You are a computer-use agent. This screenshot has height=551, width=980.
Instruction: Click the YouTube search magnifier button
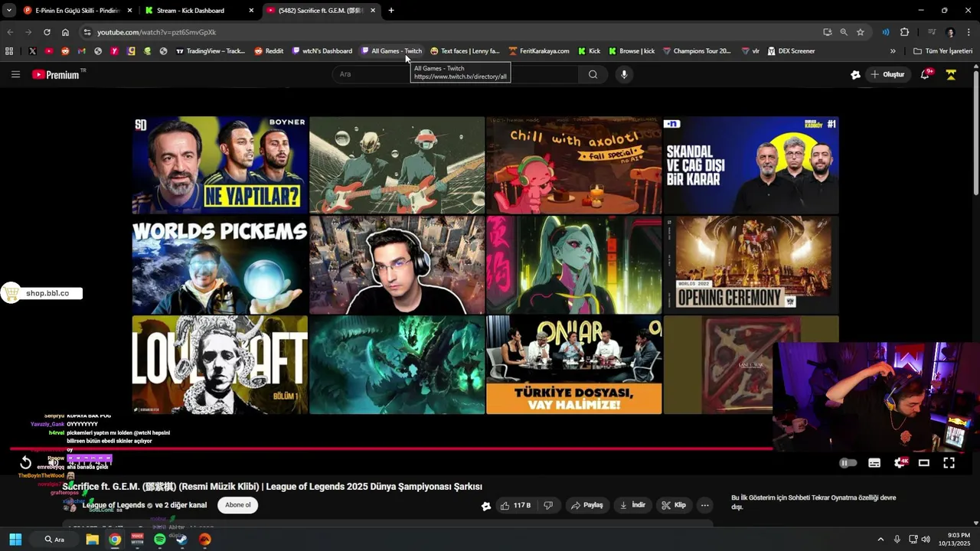pos(593,74)
